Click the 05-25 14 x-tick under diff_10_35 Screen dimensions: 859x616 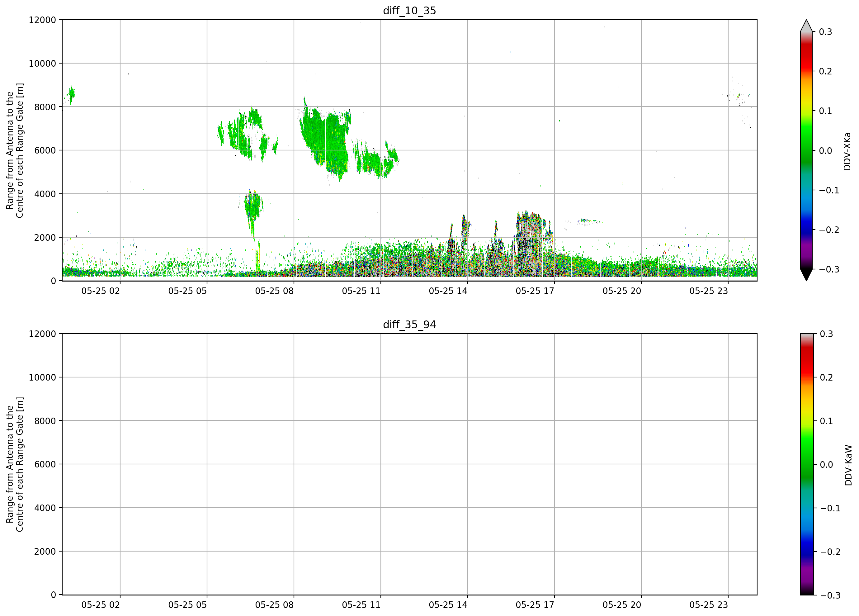pos(448,291)
